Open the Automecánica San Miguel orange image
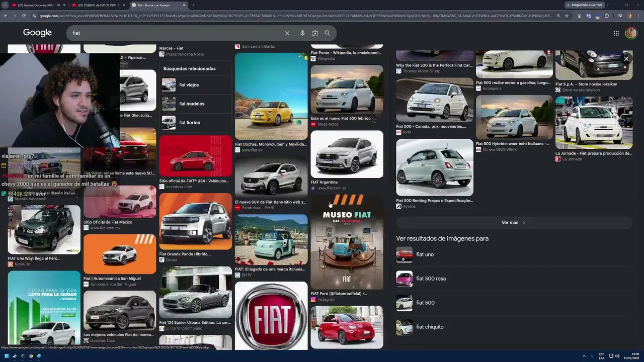 coord(120,254)
